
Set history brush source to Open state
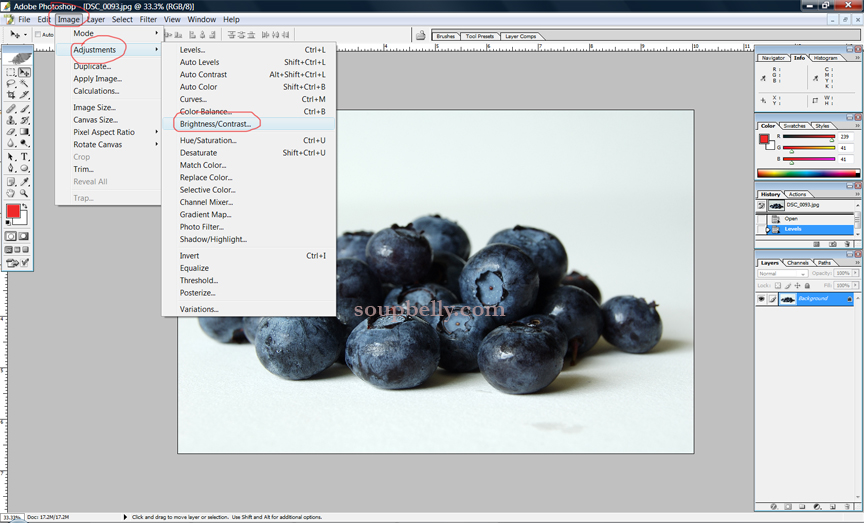coord(760,219)
